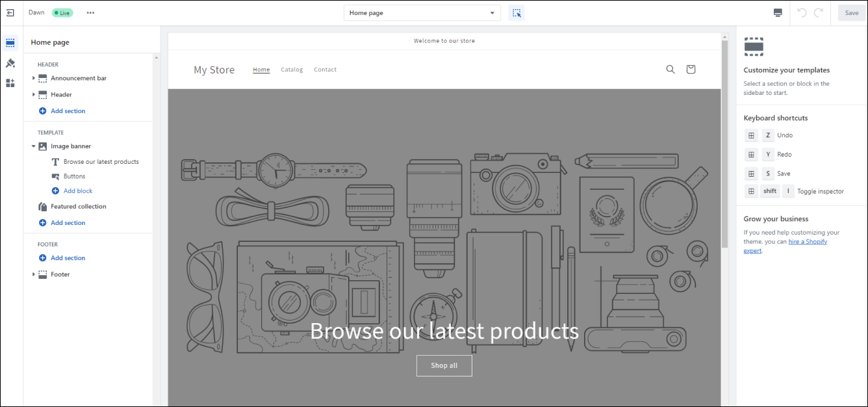Image resolution: width=868 pixels, height=407 pixels.
Task: Click the Footer section icon
Action: coord(43,274)
